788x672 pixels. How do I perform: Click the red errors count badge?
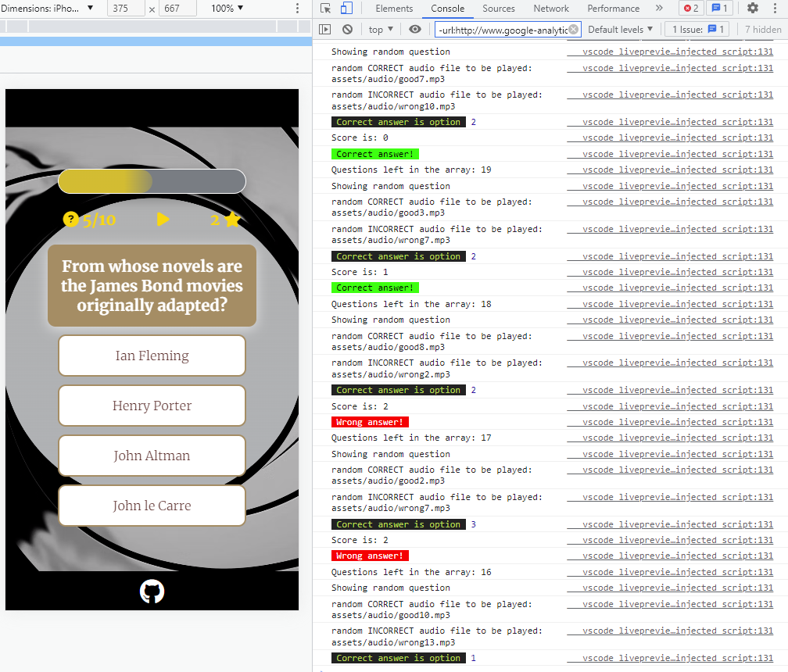pos(691,9)
